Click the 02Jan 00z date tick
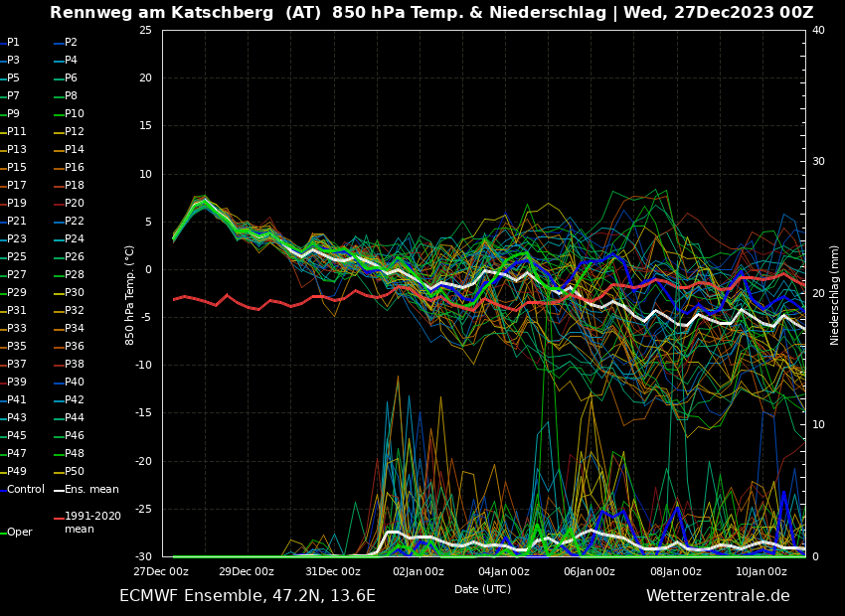 pos(419,572)
